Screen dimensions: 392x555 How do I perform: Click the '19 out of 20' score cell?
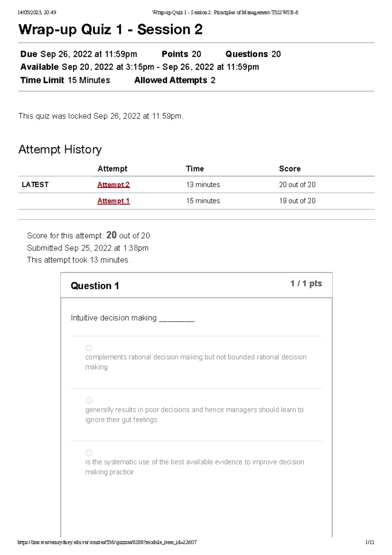coord(297,201)
